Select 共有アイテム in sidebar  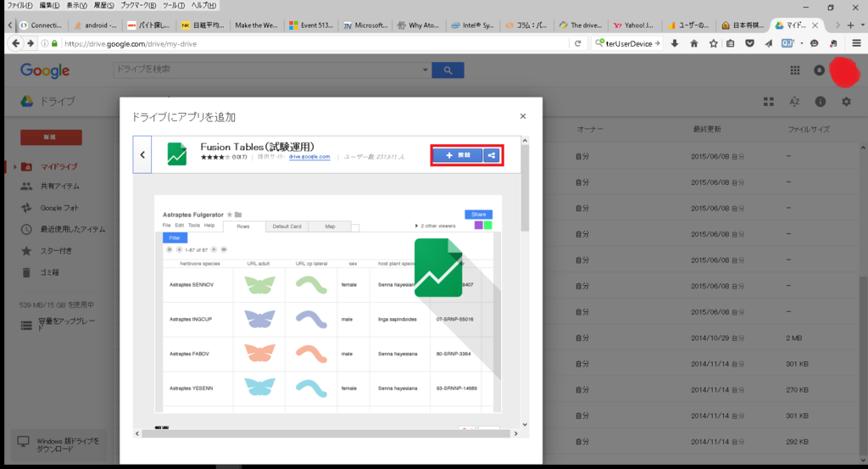click(x=60, y=187)
